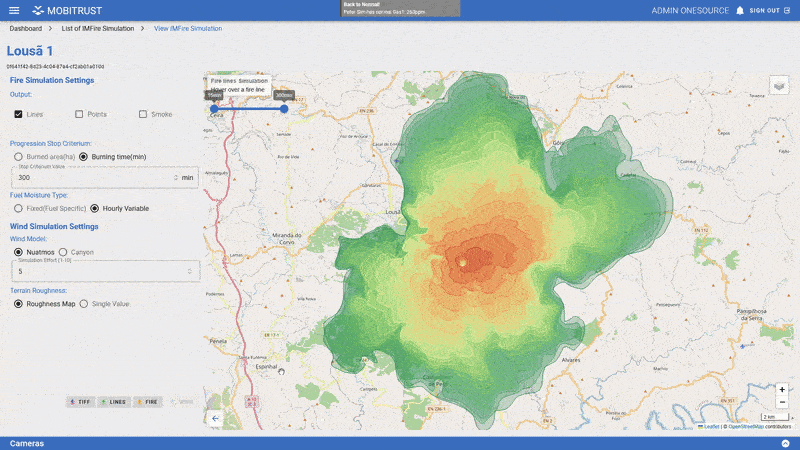
Task: Click the notifications bell icon
Action: [740, 10]
